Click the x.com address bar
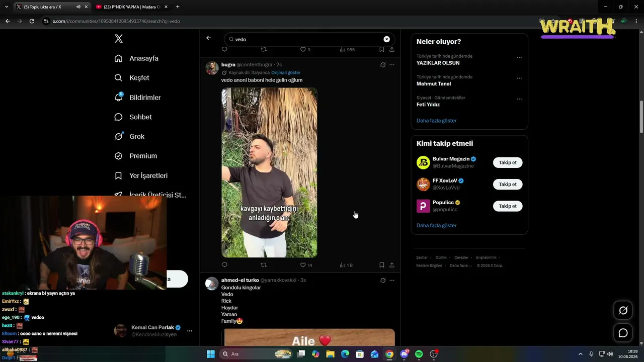 [289, 21]
